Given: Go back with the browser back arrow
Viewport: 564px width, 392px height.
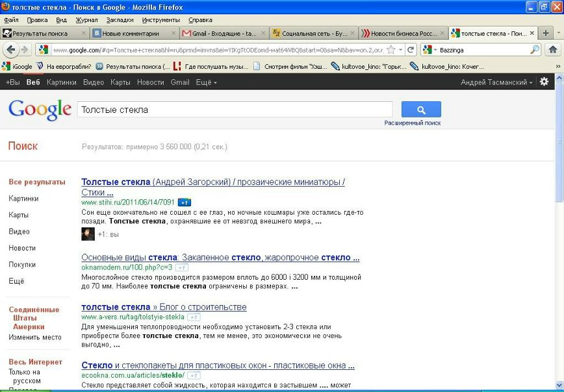Looking at the screenshot, I should point(10,49).
